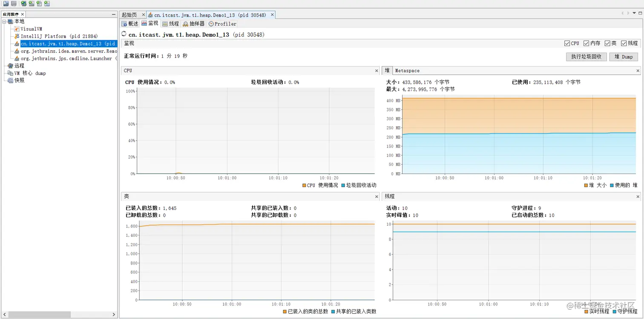The image size is (644, 319).
Task: Click the VM 核心 dump node icon
Action: (10, 73)
